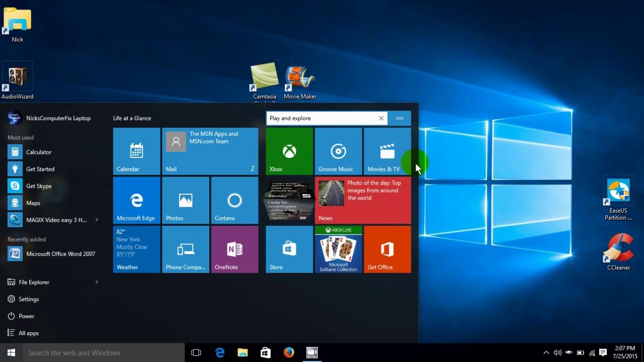
Task: Open the Store tile
Action: pyautogui.click(x=289, y=249)
